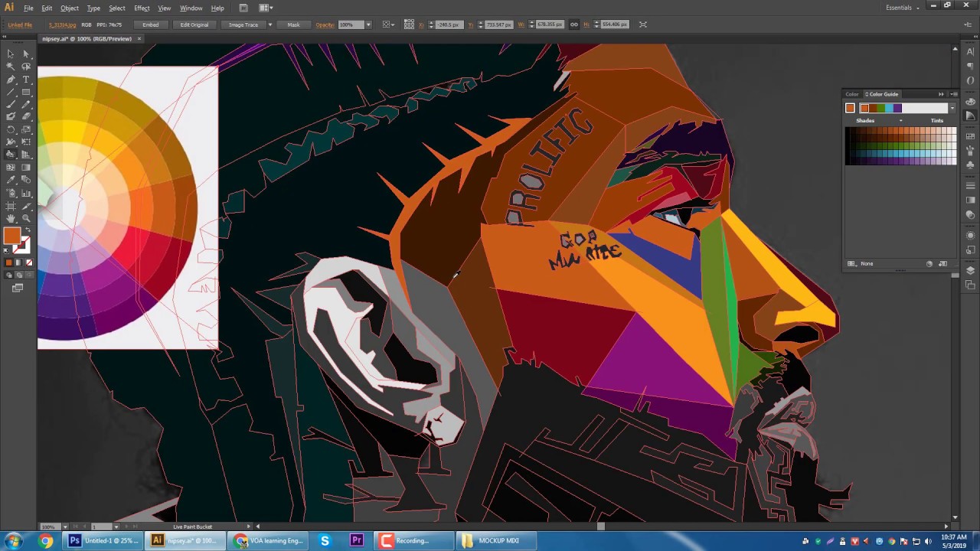
Task: Open Image Trace preset dropdown arrow
Action: [x=269, y=24]
